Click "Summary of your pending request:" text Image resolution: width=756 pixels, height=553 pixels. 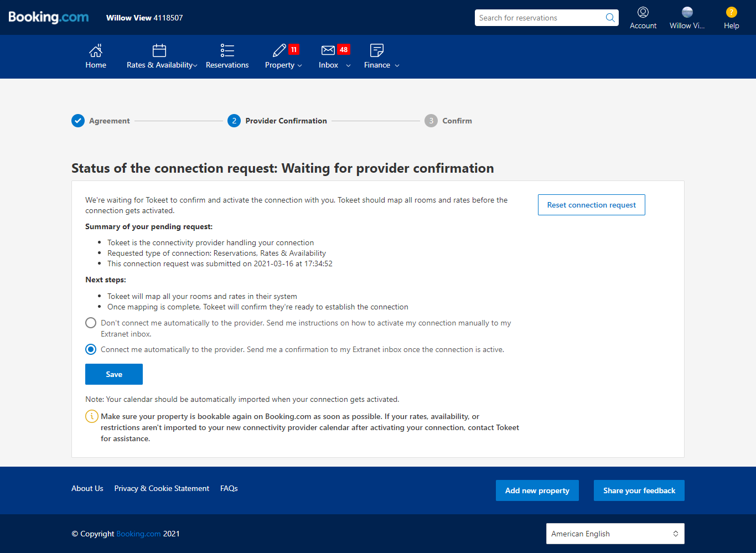(x=149, y=226)
